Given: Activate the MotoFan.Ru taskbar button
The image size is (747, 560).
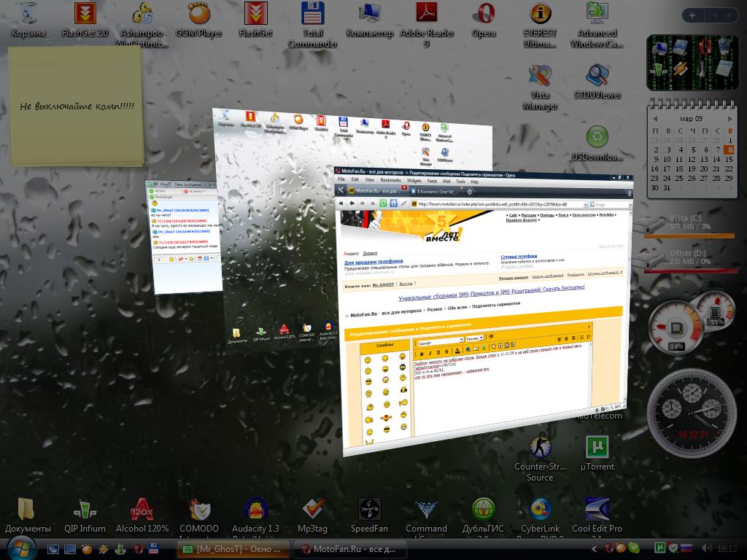Looking at the screenshot, I should click(x=350, y=549).
